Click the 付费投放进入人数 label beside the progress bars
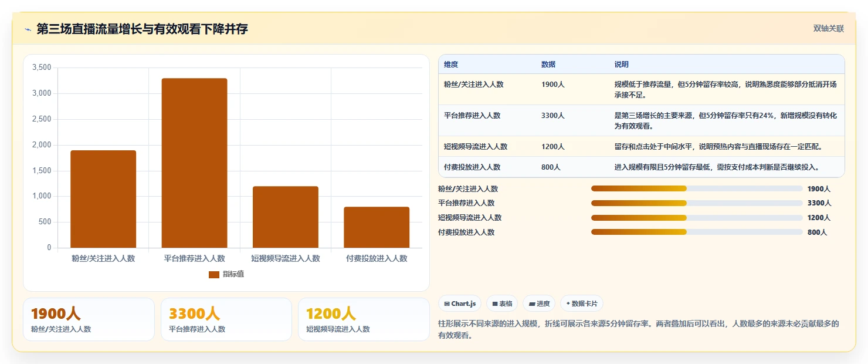 (x=466, y=232)
